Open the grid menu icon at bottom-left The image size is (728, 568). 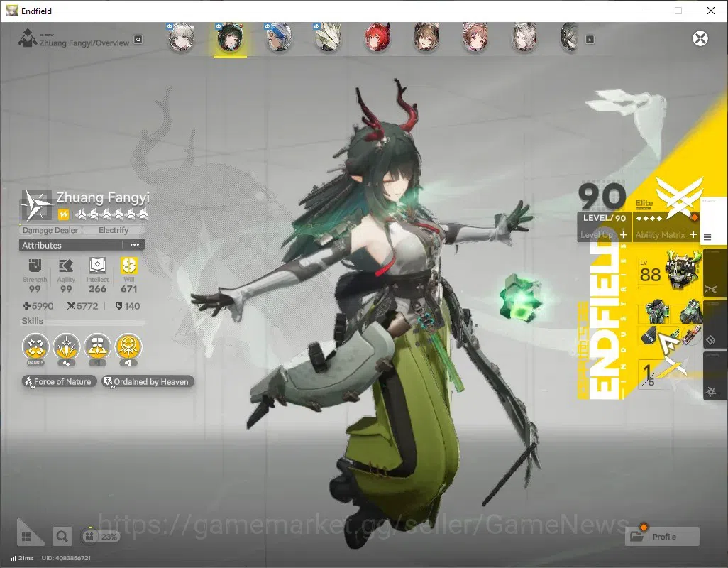[x=27, y=537]
